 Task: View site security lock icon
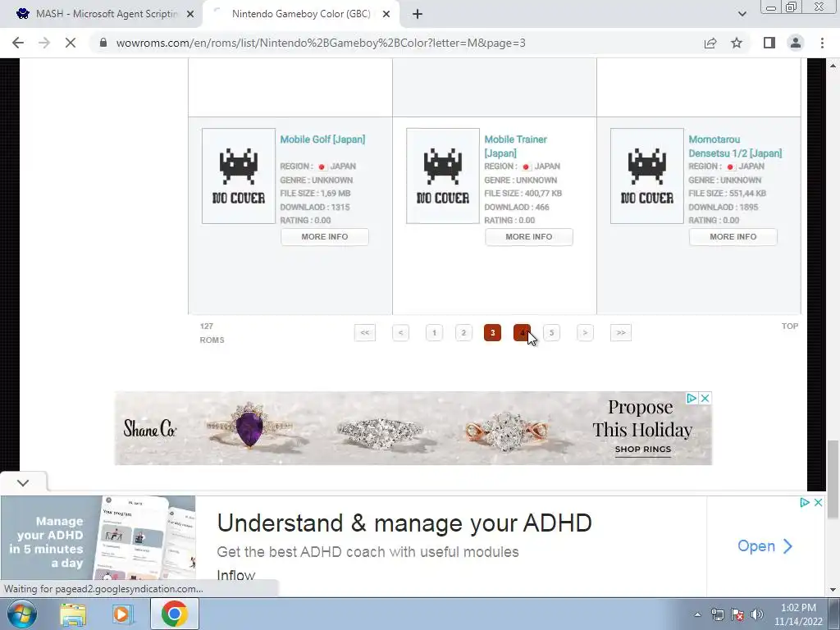pos(103,43)
